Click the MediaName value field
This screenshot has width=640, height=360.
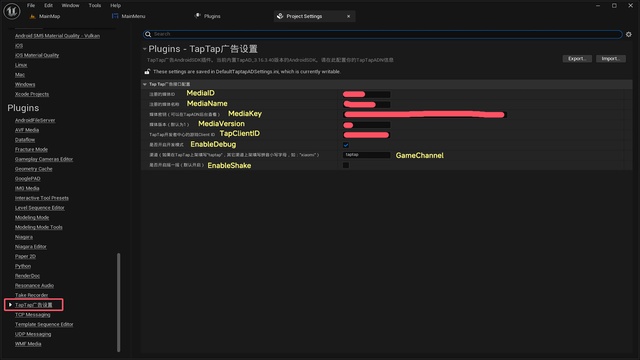coord(367,104)
